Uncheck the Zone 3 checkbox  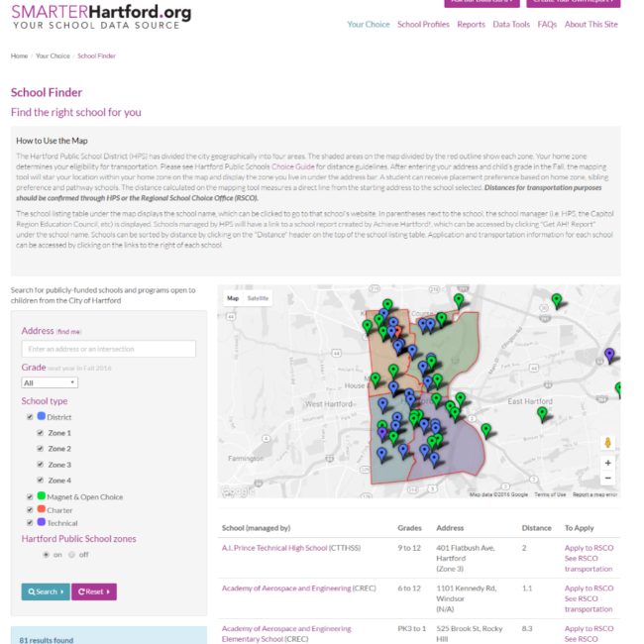(40, 464)
